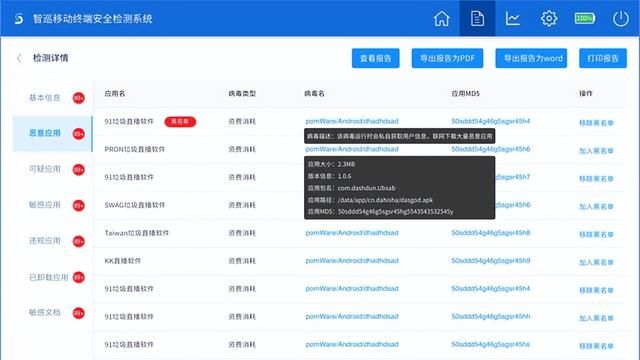Click 资费消耗 in the KK直播软件 row
The image size is (640, 360).
click(x=242, y=261)
